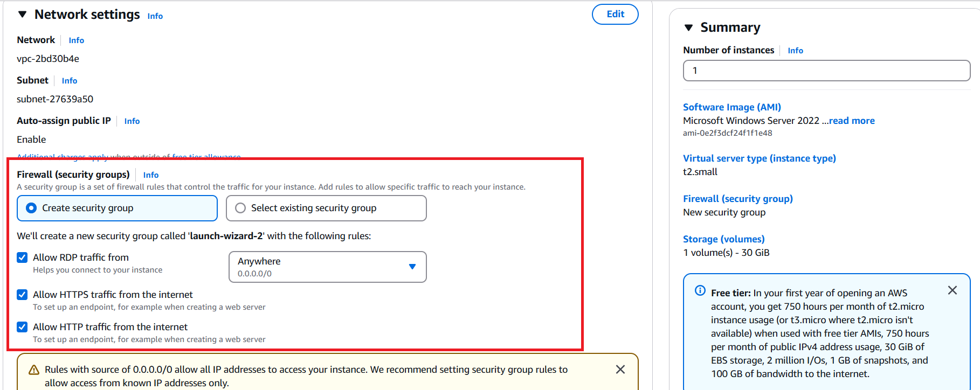Close the Free tier notice
This screenshot has height=390, width=980.
(x=952, y=291)
